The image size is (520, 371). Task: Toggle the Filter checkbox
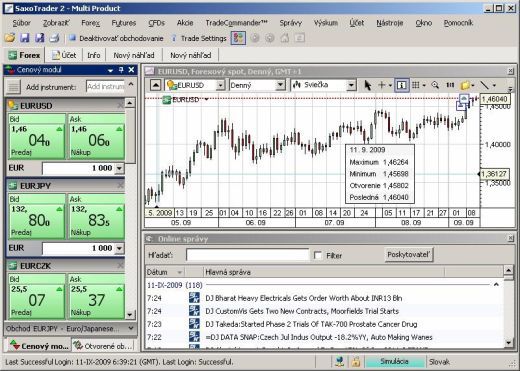(318, 255)
